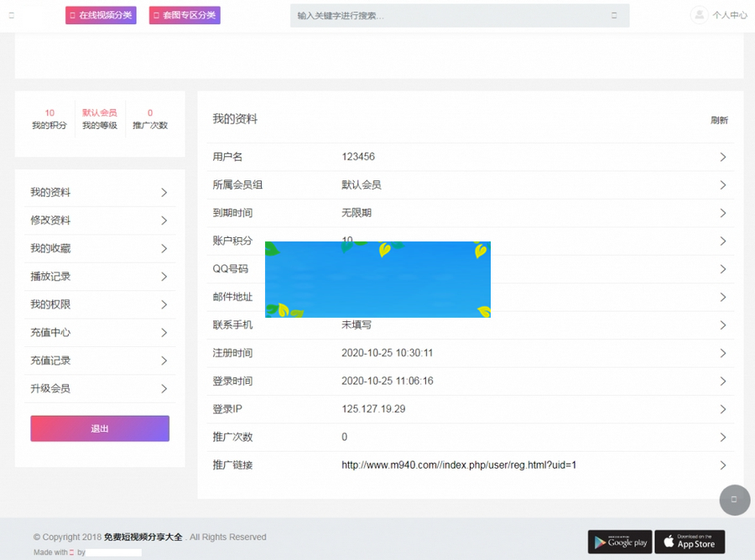Click the 退出 logout button
The width and height of the screenshot is (755, 560).
point(99,428)
